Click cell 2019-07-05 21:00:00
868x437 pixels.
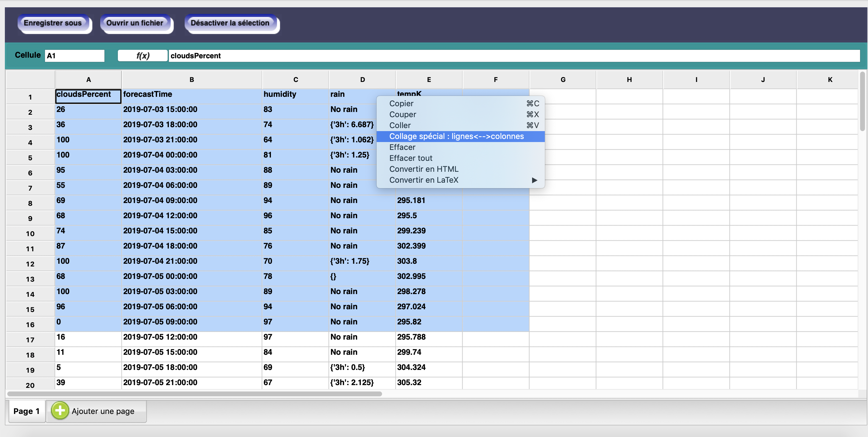coord(192,384)
